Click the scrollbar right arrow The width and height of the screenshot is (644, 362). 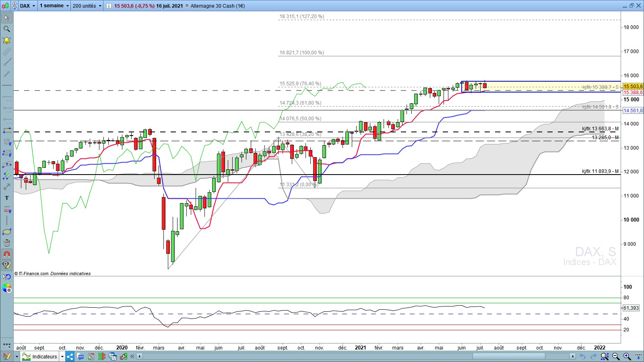(x=572, y=356)
